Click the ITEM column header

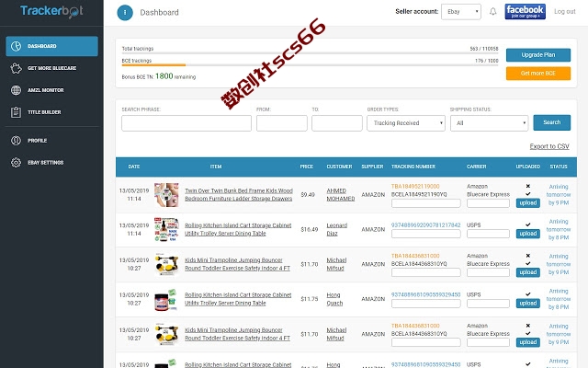click(x=216, y=167)
